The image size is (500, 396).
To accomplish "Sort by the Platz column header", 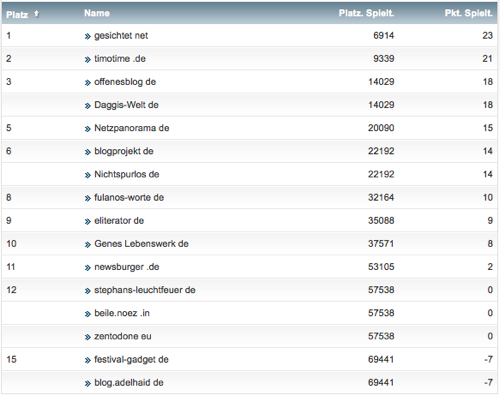I will pos(17,15).
